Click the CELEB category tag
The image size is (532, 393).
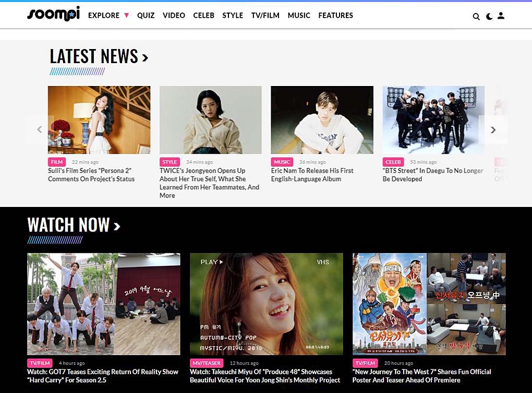pyautogui.click(x=393, y=162)
